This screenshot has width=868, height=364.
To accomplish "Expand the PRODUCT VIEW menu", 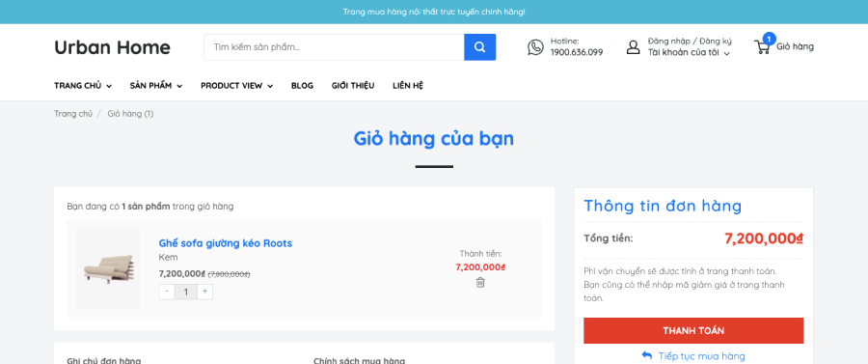I will pos(237,85).
